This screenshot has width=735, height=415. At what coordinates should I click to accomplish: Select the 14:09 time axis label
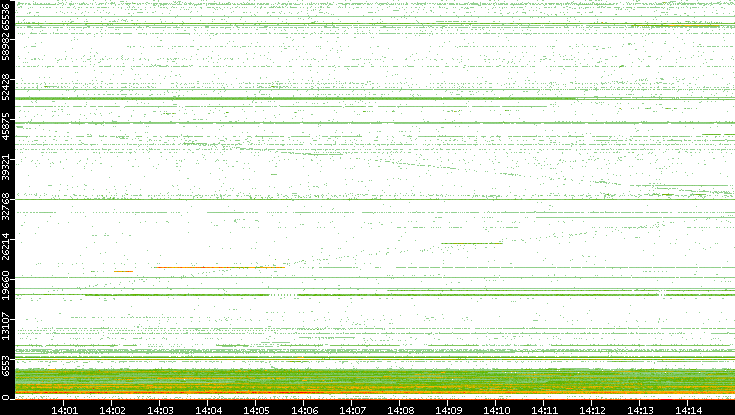tap(448, 409)
